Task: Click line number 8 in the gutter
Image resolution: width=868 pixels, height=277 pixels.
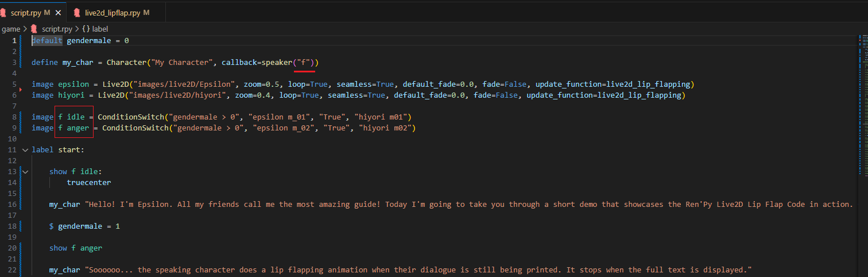Action: (14, 117)
